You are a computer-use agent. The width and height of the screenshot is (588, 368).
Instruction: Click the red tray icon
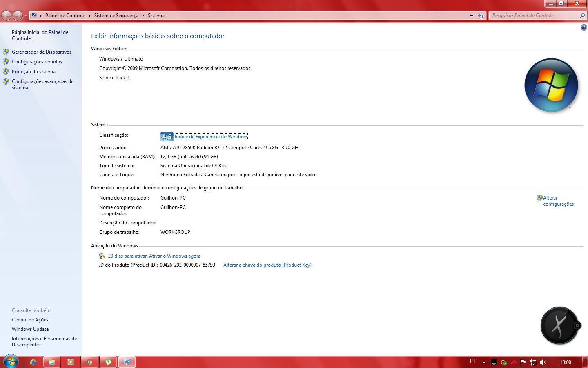click(513, 362)
